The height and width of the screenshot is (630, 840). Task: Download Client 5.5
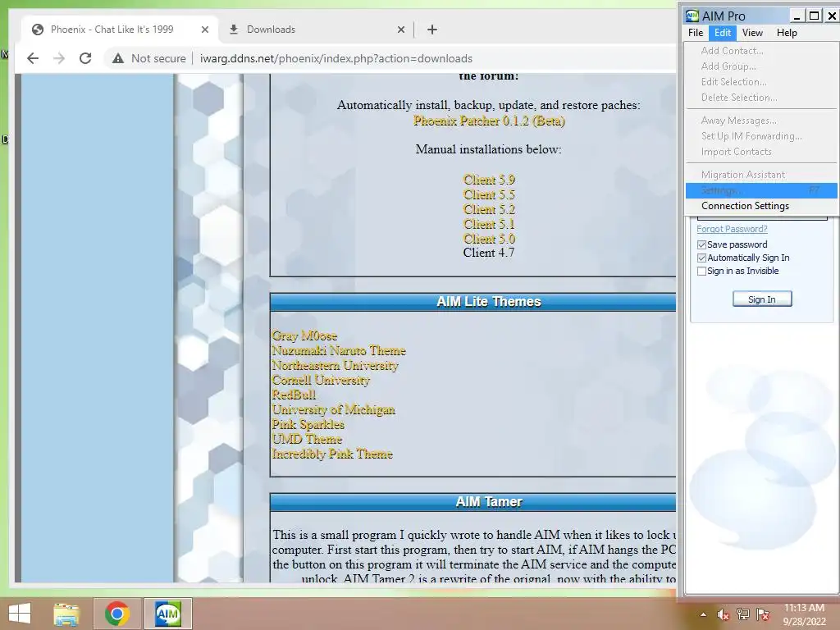click(489, 194)
